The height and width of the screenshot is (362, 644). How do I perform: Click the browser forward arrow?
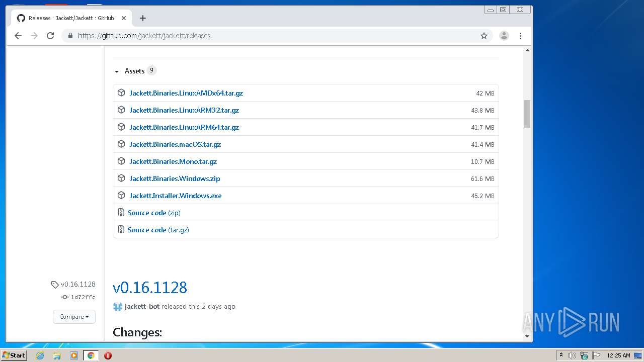click(34, 36)
